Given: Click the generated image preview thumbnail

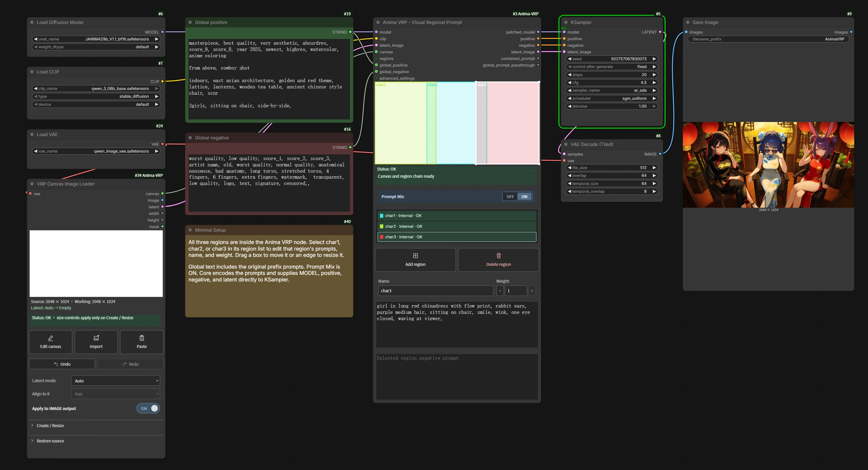Looking at the screenshot, I should pyautogui.click(x=768, y=165).
